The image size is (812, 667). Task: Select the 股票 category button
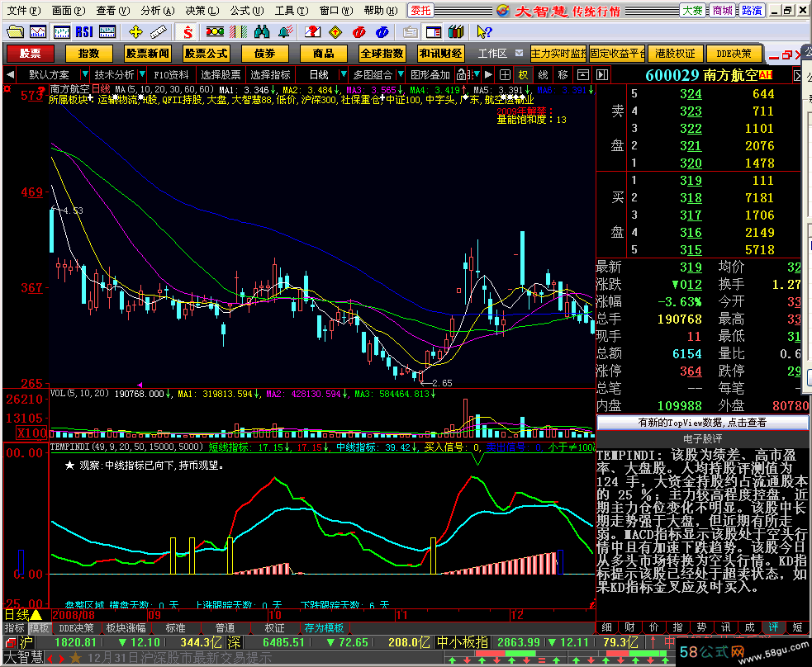tap(30, 54)
